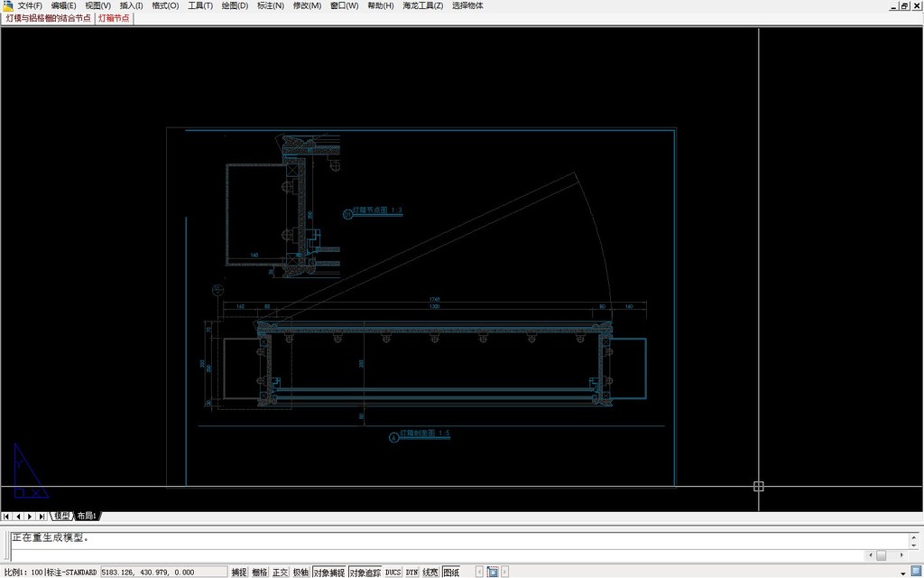Click the command line scroll-right arrow
The height and width of the screenshot is (578, 924).
tap(901, 555)
